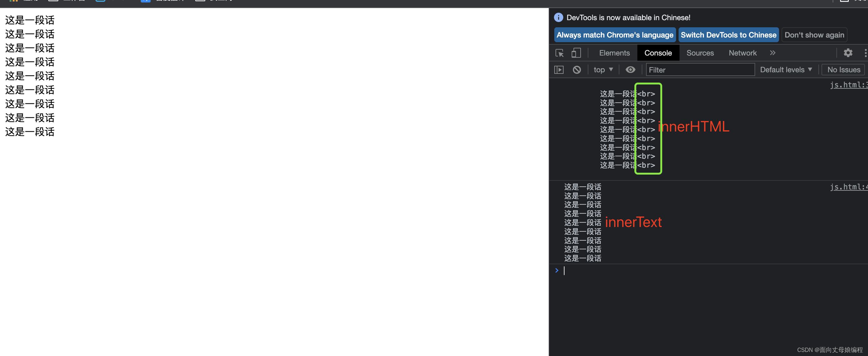Click the Sources tab in DevTools
Viewport: 868px width, 356px height.
(699, 53)
